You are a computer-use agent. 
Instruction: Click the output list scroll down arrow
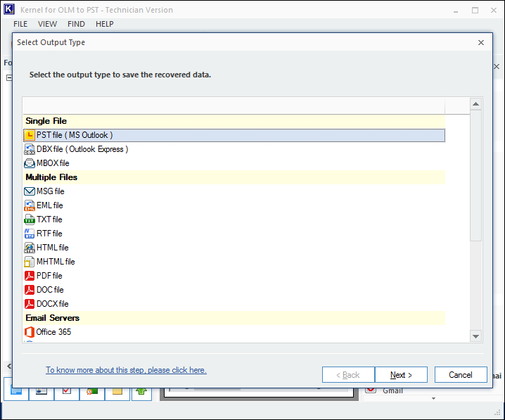(475, 336)
